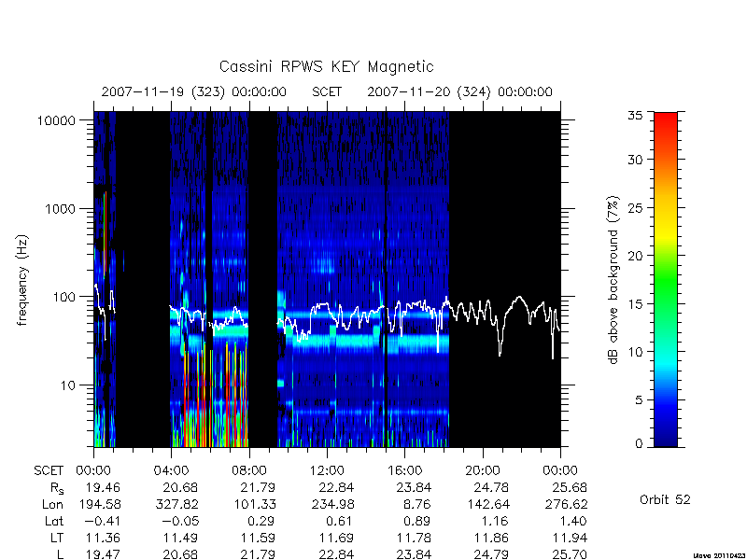
Task: Select the Lon value 101.33
Action: 254,504
